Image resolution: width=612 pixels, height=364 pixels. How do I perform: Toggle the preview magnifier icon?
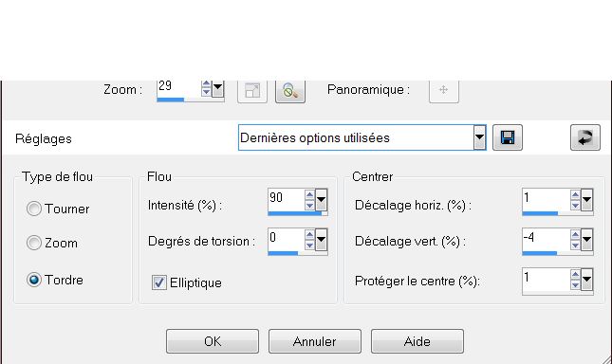coord(290,91)
